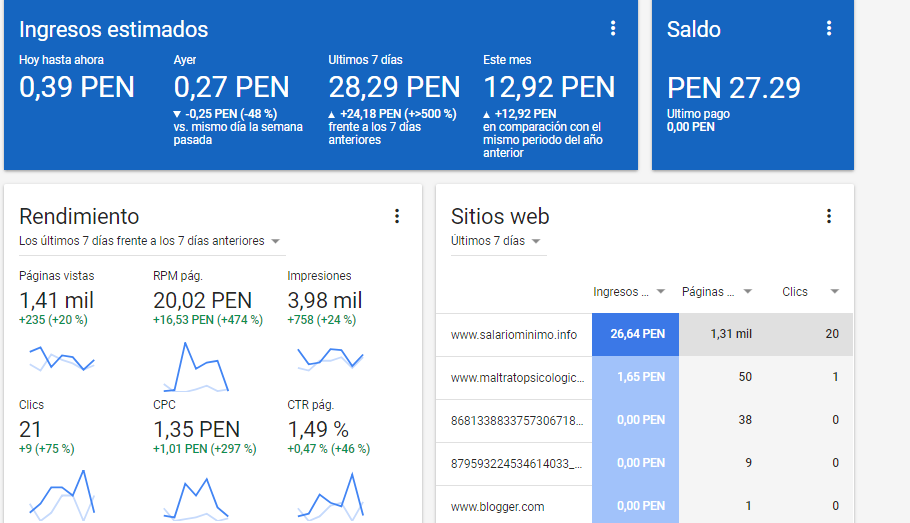Open the Ingresos column dropdown arrow

(660, 291)
